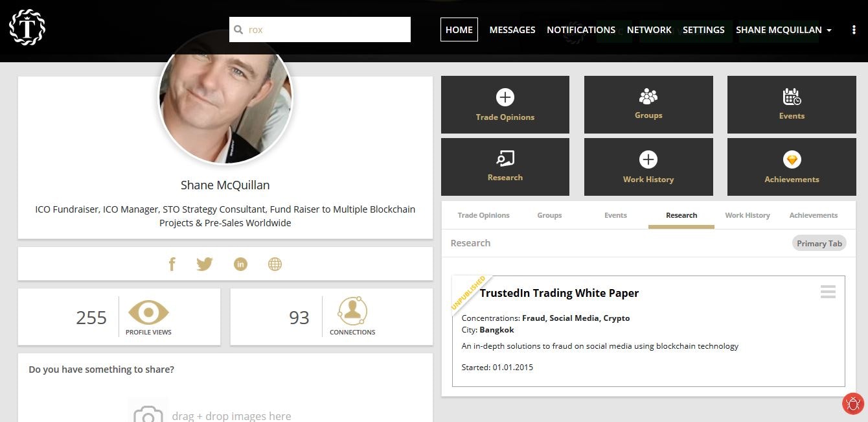Viewport: 868px width, 422px height.
Task: Open the MESSAGES menu item
Action: pyautogui.click(x=512, y=30)
